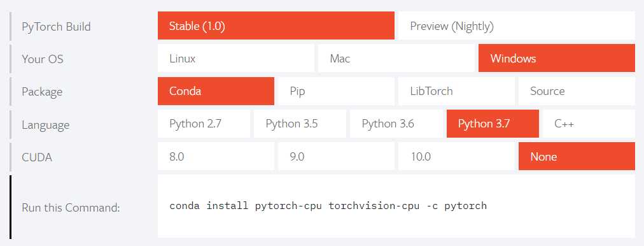Click the Run this Command label

pos(71,207)
